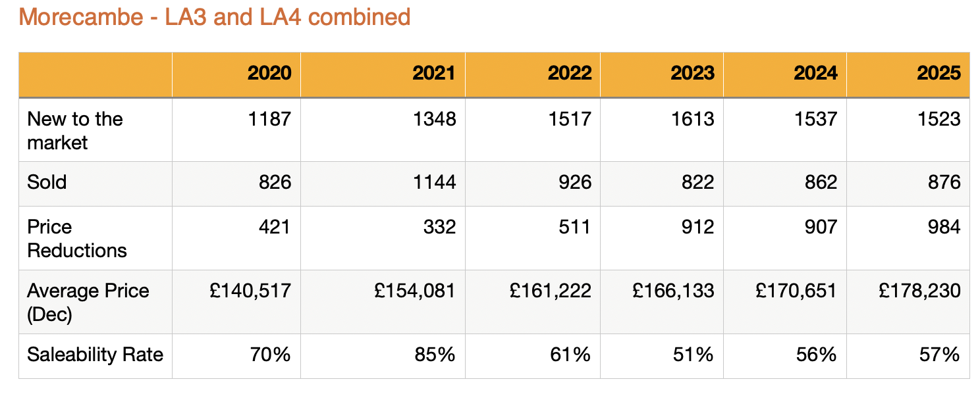Click the Morecambe LA3 and LA4 combined title
Image resolution: width=980 pixels, height=396 pixels.
[x=215, y=16]
